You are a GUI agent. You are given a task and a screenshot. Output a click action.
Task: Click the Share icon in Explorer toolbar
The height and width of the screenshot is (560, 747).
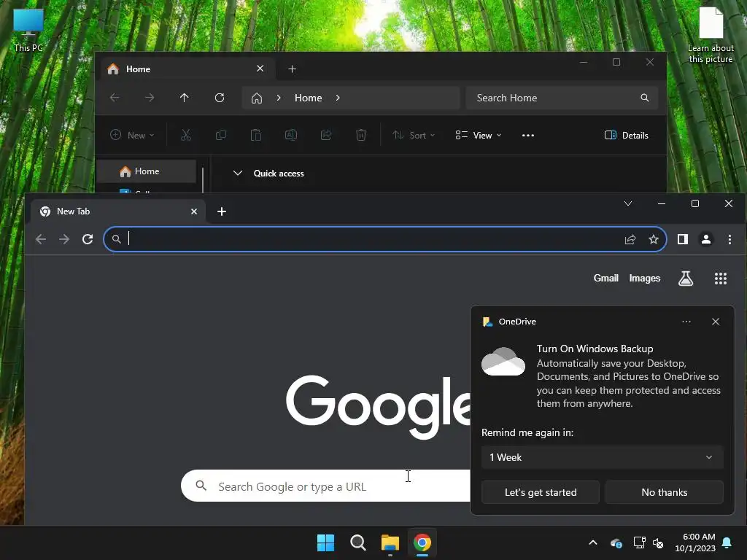point(326,135)
